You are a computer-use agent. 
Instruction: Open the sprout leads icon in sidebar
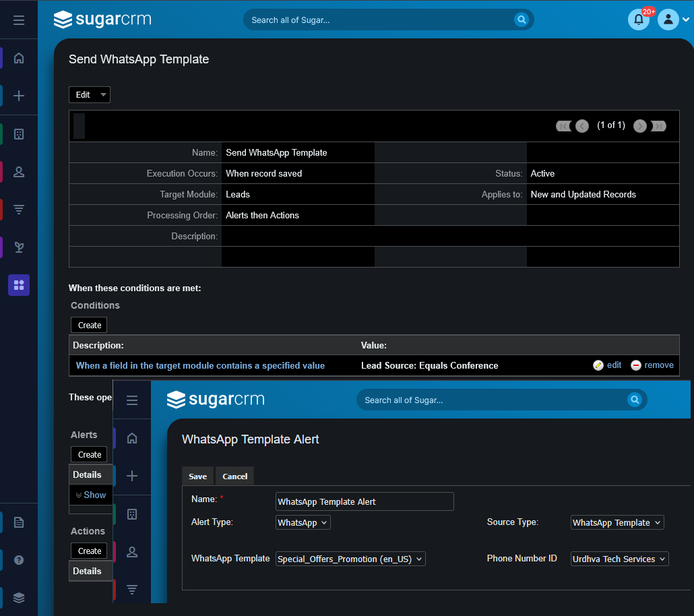19,247
